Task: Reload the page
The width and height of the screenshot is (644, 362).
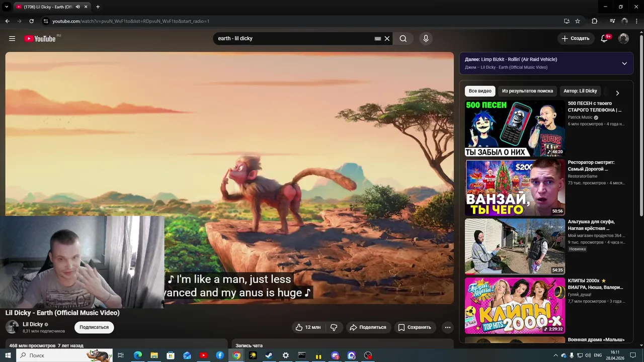Action: pyautogui.click(x=31, y=21)
